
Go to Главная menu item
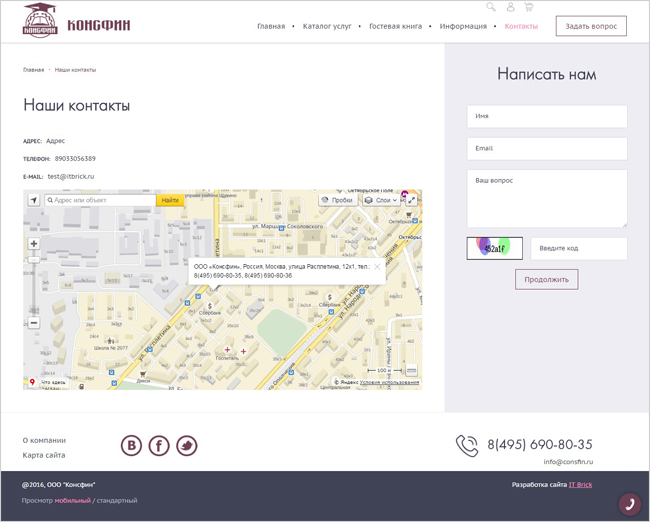(271, 26)
